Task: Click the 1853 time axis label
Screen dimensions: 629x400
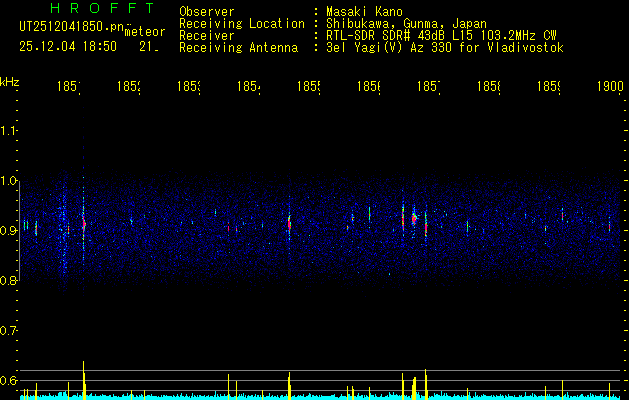Action: click(x=189, y=86)
